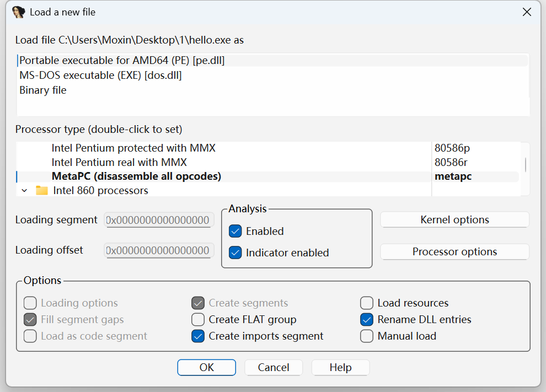Select Intel Pentium real with MMX processor
Viewport: 546px width, 392px height.
point(119,163)
